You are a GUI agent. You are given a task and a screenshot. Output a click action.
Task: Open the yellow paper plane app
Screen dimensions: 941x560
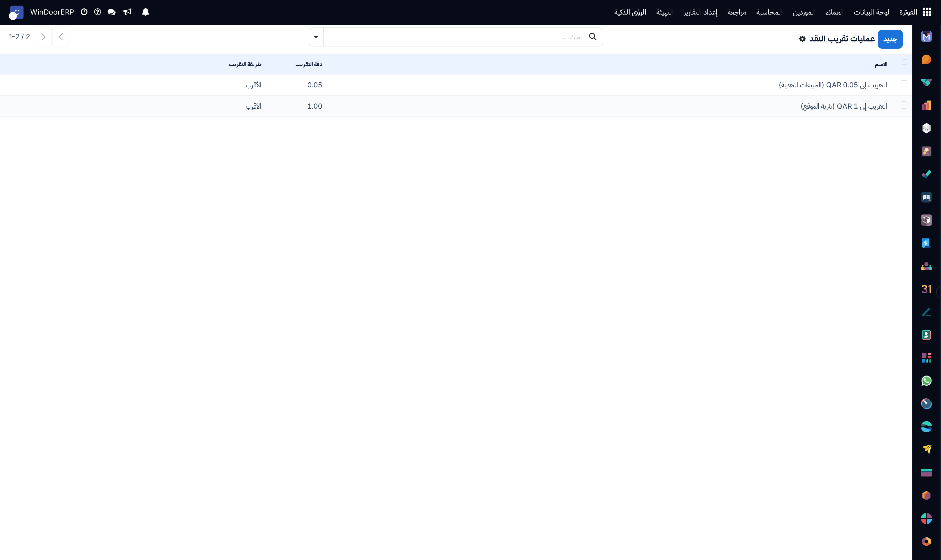(x=926, y=449)
